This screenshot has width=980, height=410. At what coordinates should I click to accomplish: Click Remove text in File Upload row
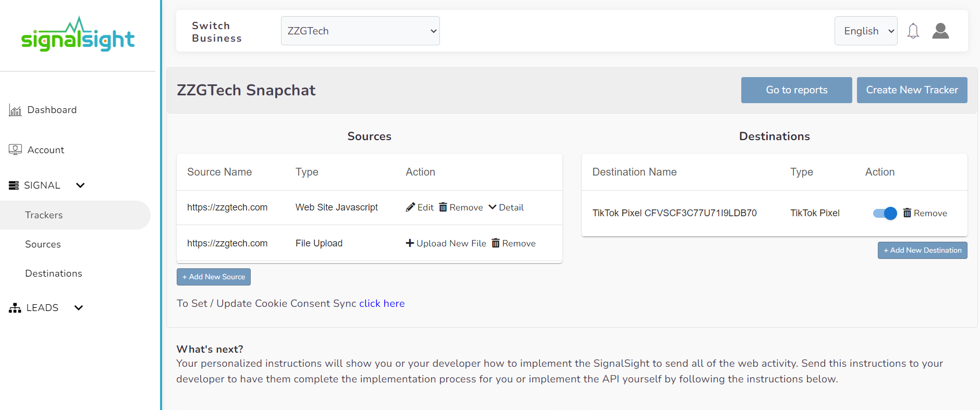(x=519, y=243)
